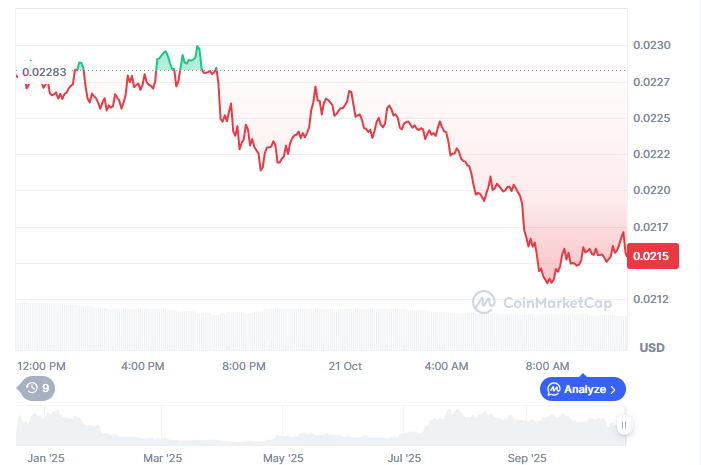Click the CoinMarketCap watermark text
This screenshot has height=465, width=701.
(x=557, y=301)
